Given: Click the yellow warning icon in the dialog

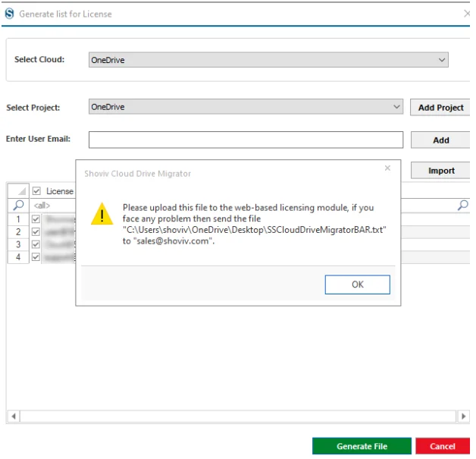Looking at the screenshot, I should click(x=102, y=214).
